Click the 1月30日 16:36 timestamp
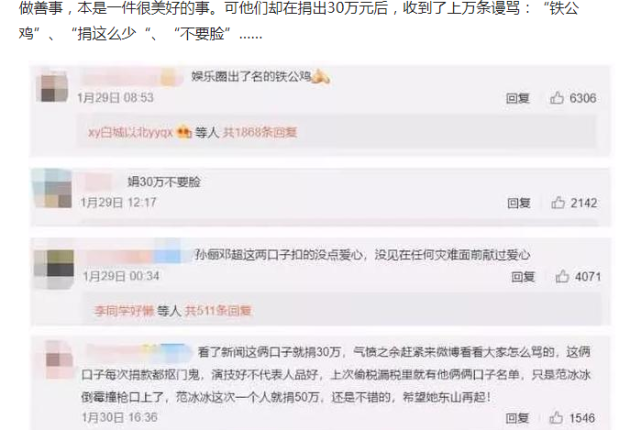Image resolution: width=641 pixels, height=430 pixels. [119, 417]
